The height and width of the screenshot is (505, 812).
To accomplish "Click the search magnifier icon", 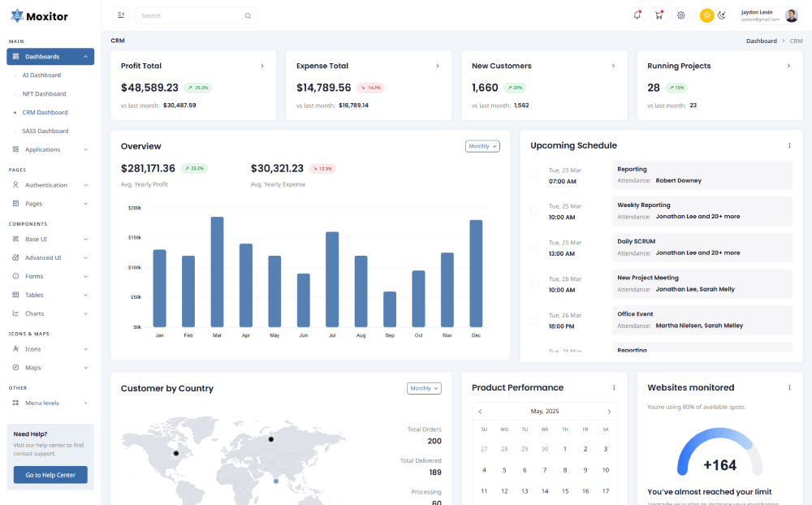I will [x=248, y=15].
